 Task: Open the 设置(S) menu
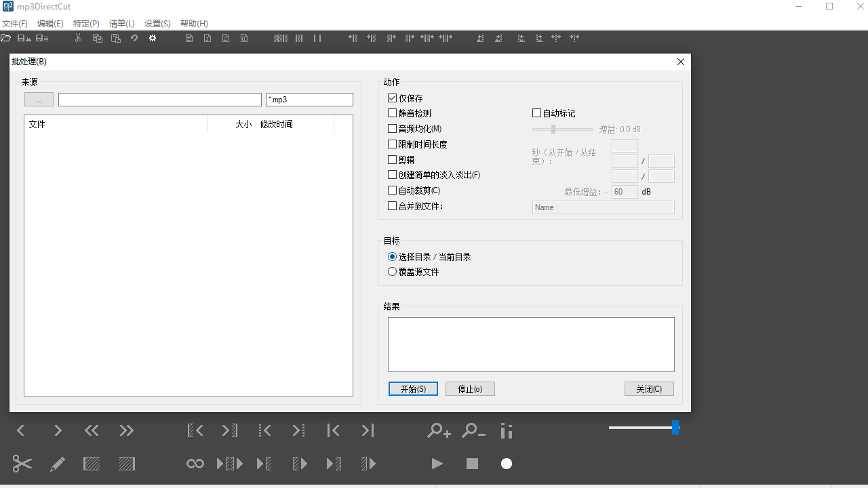[x=157, y=23]
